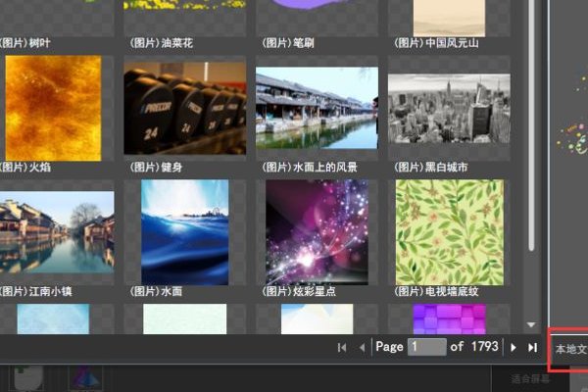Viewport: 588px width, 392px height.
Task: Go to the next page of results
Action: click(x=514, y=347)
